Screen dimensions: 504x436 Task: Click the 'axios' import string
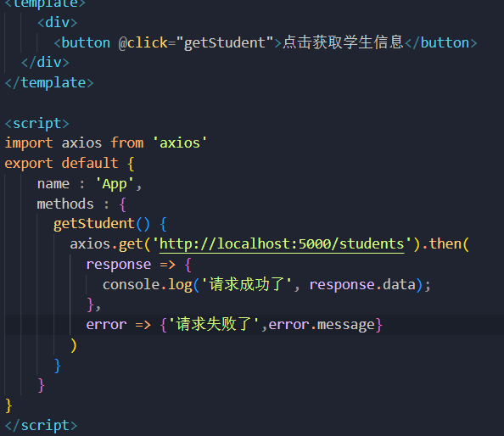pos(180,143)
